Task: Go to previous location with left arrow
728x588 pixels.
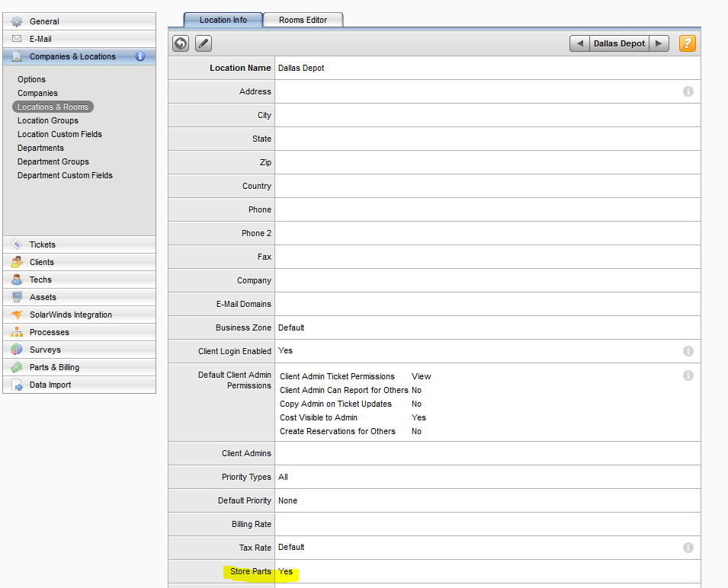Action: click(x=579, y=43)
